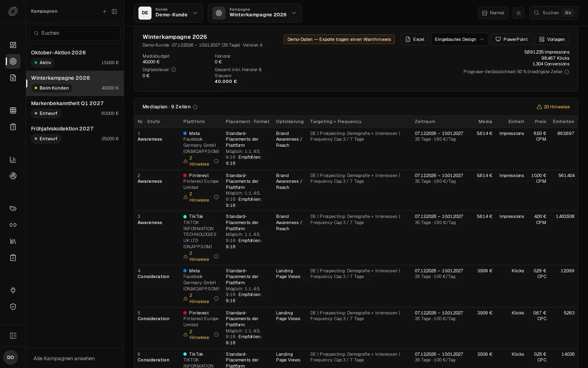Open the 20 Hinweise warnings link
The width and height of the screenshot is (588, 368).
coord(553,107)
